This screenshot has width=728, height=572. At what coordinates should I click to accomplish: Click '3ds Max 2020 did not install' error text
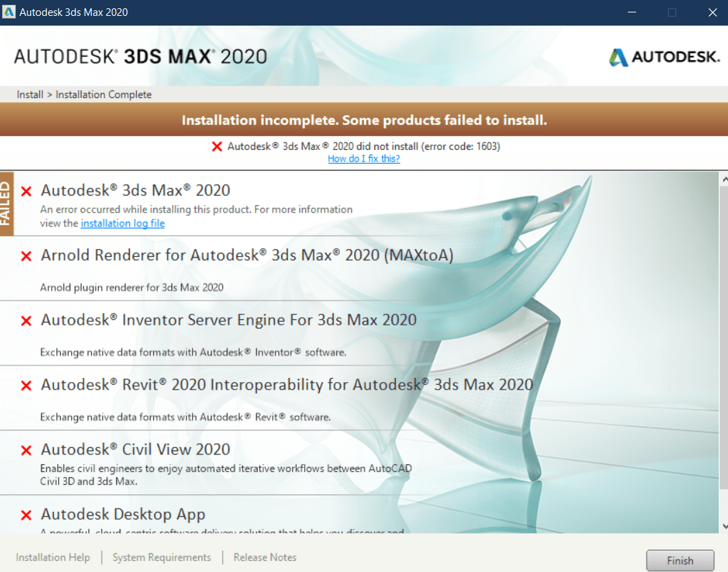tap(363, 146)
